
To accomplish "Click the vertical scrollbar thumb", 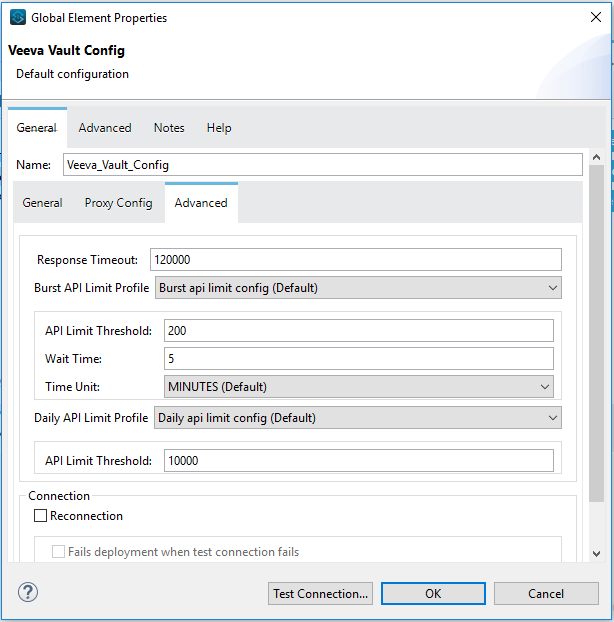I will (596, 334).
